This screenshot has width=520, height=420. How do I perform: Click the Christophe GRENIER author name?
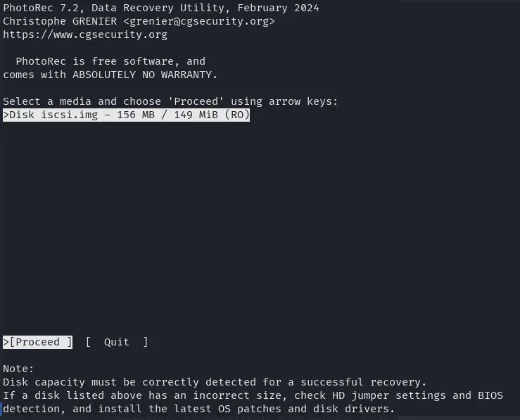tap(60, 21)
